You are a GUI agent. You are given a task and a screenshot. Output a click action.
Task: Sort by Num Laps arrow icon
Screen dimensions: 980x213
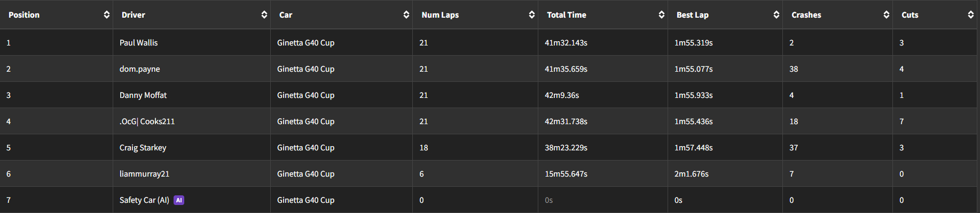coord(532,15)
